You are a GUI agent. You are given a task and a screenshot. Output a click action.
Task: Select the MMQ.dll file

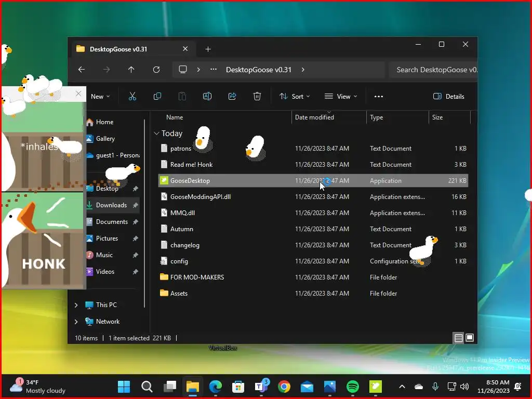(x=313, y=212)
